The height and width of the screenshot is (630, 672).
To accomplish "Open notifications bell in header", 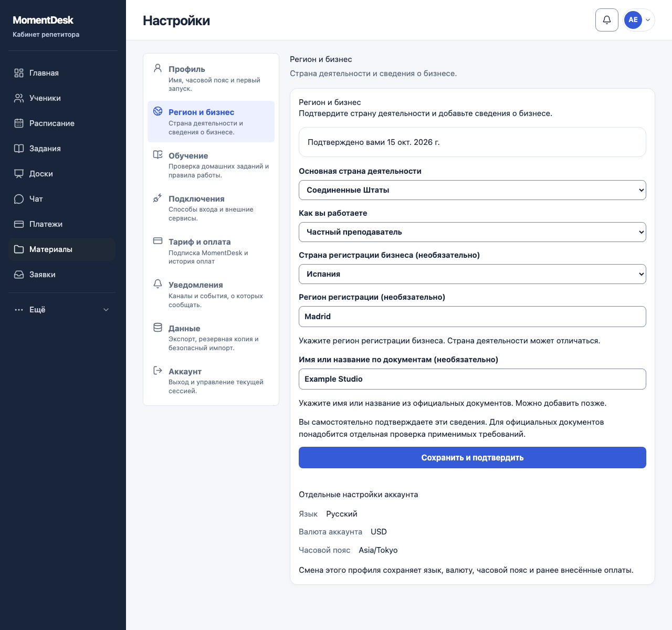I will [607, 20].
